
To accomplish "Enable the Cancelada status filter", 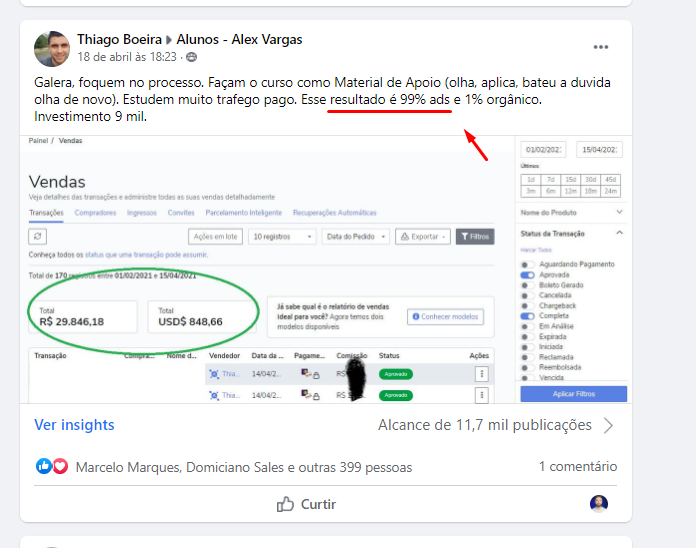I will (527, 295).
